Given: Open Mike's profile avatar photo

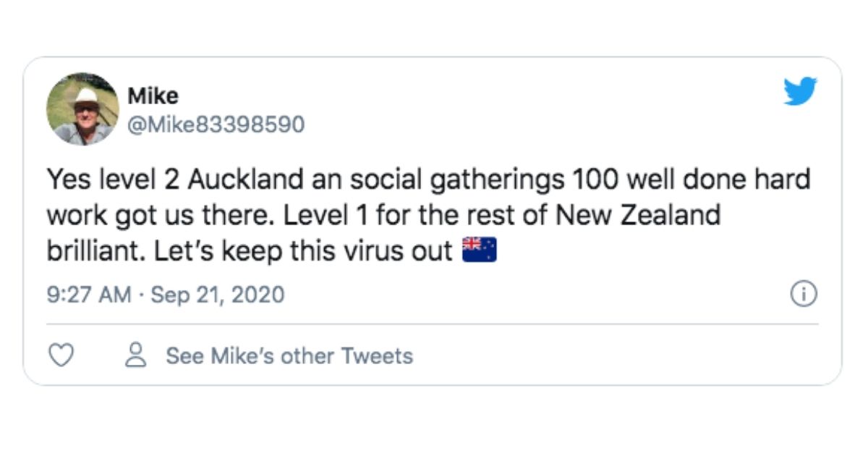Looking at the screenshot, I should pyautogui.click(x=82, y=109).
